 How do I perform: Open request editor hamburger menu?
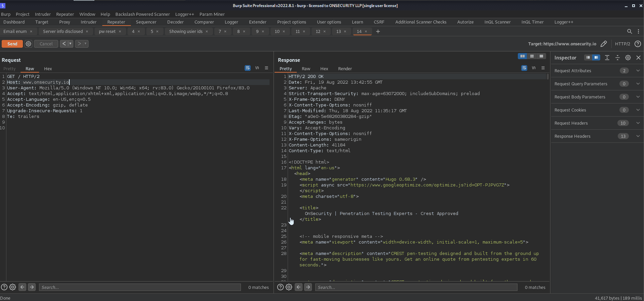[x=266, y=68]
